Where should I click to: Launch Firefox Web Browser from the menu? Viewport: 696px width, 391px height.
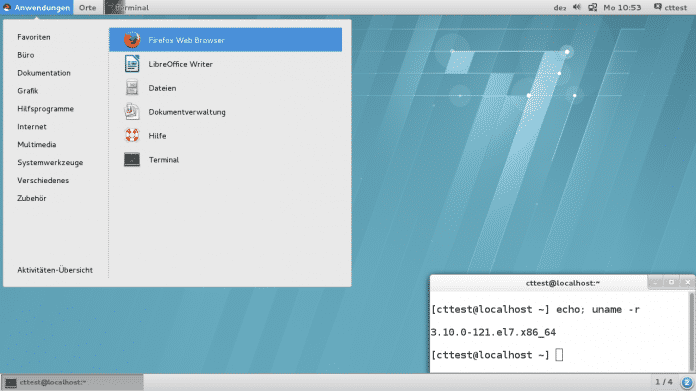225,40
